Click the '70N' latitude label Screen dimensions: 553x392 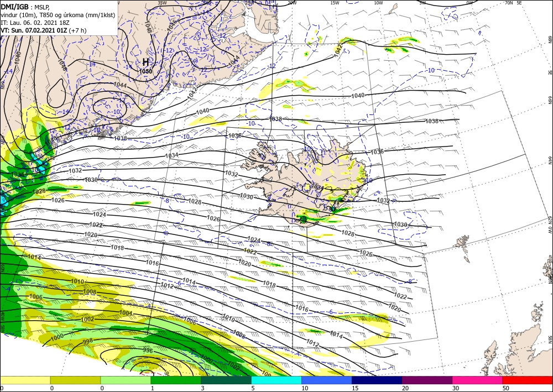[509, 3]
